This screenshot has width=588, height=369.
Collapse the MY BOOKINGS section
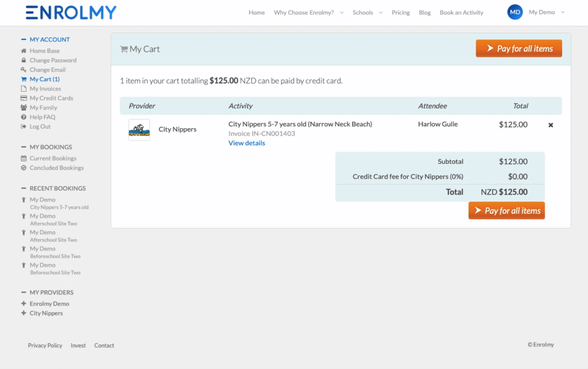[24, 147]
